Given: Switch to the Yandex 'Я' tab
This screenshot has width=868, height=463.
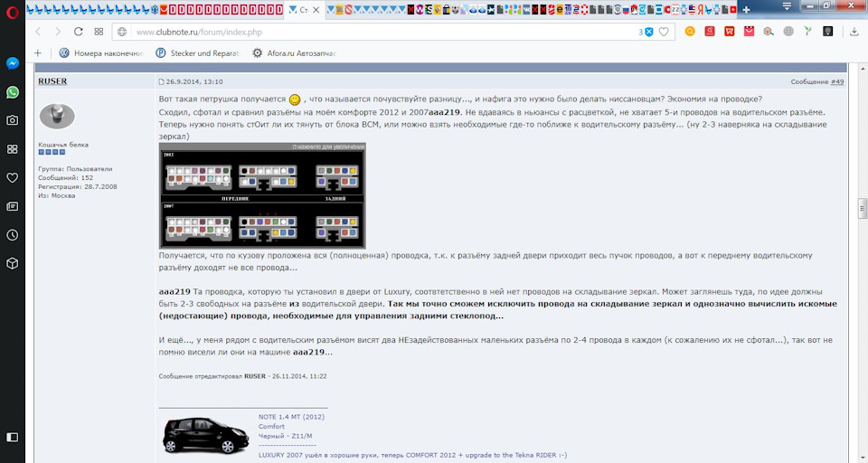Looking at the screenshot, I should click(700, 9).
